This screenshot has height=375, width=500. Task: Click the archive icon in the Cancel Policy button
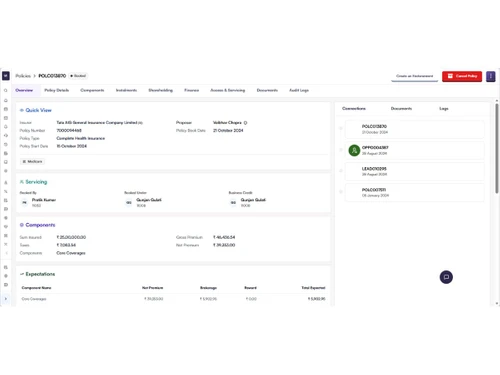tap(450, 76)
